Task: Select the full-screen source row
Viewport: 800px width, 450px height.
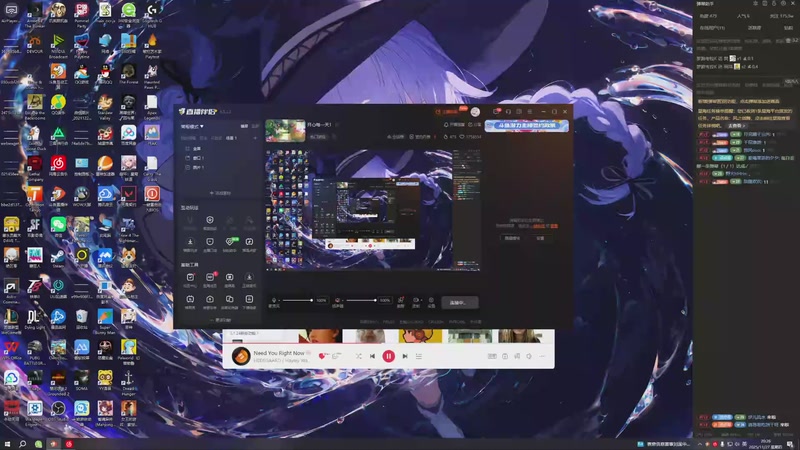Action: pos(219,148)
